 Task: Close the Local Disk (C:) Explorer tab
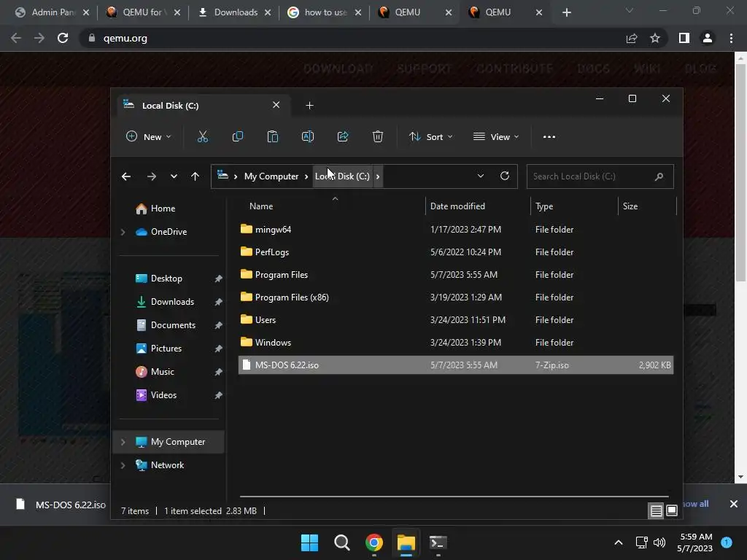[276, 105]
